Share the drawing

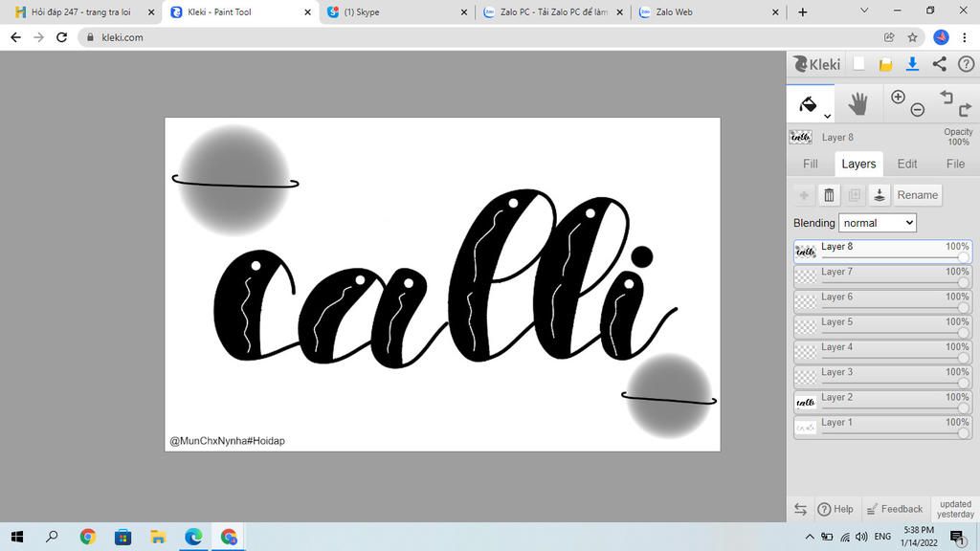pyautogui.click(x=939, y=64)
